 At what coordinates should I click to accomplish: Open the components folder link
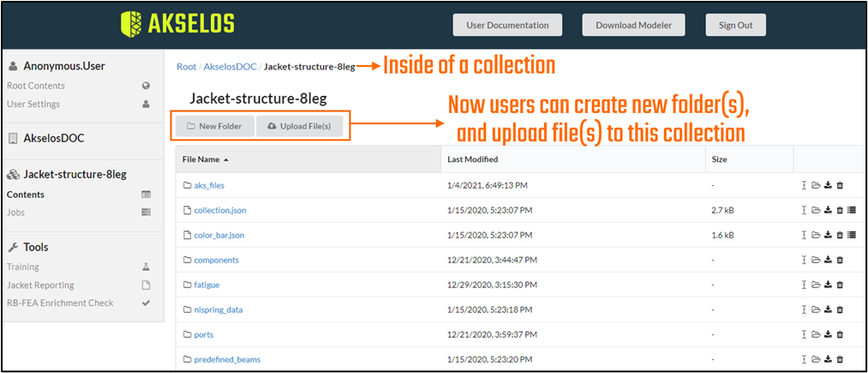click(x=217, y=261)
